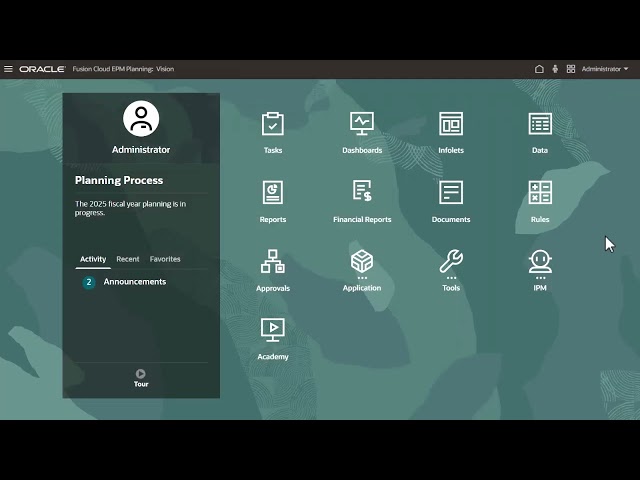Switch to the Activity tab
640x480 pixels.
(x=93, y=259)
